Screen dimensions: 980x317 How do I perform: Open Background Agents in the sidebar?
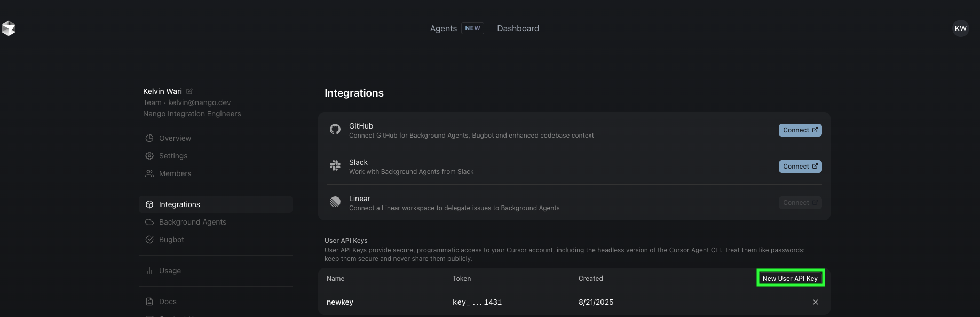[x=192, y=222]
